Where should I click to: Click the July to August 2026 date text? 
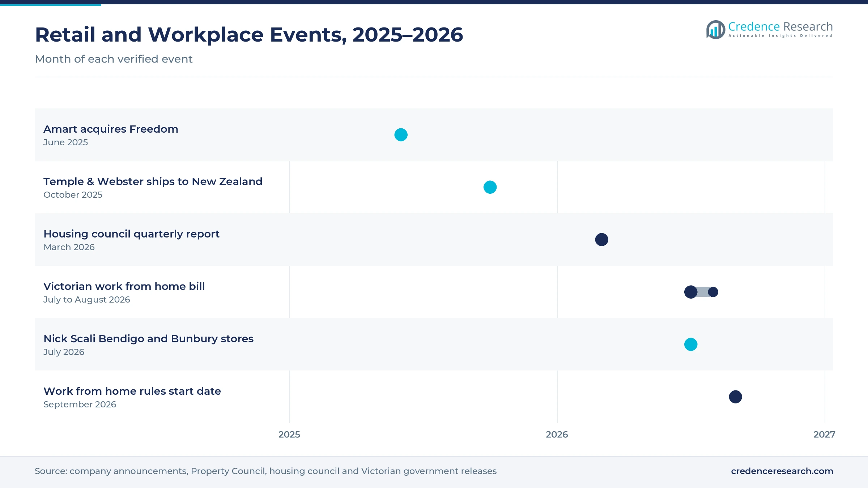[86, 300]
